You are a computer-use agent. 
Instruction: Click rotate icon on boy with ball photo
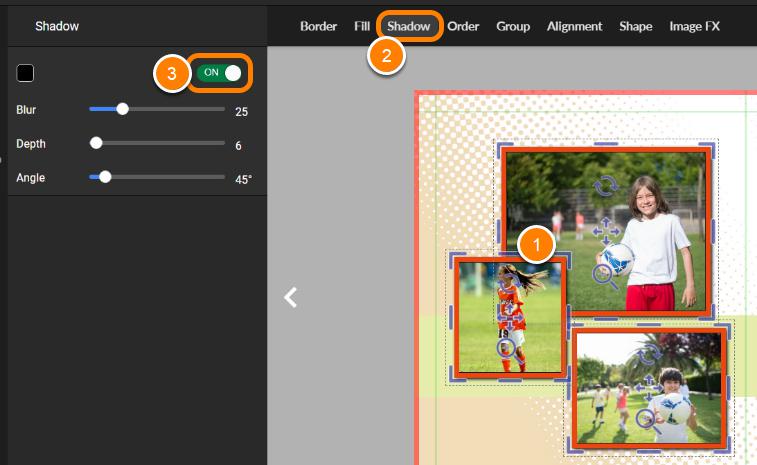[649, 354]
